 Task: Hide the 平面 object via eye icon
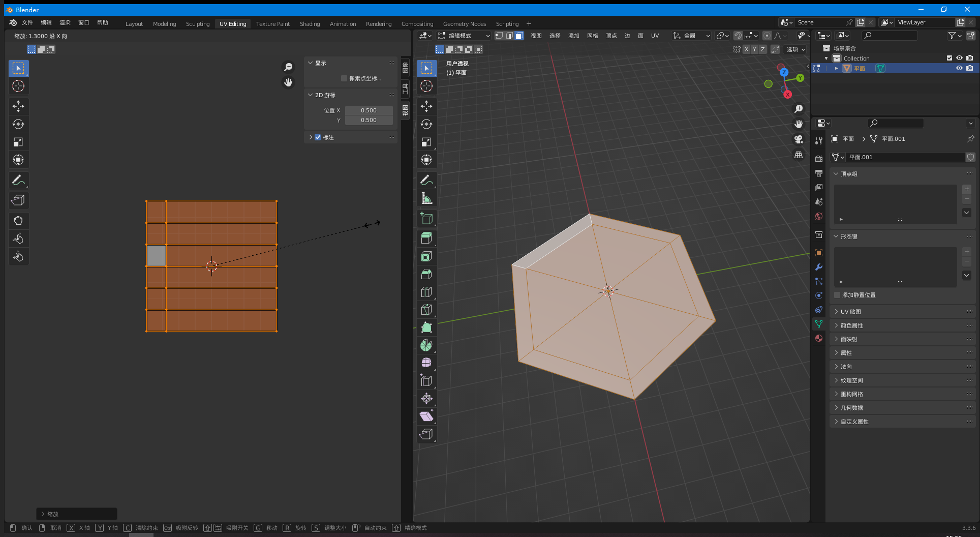pyautogui.click(x=959, y=68)
